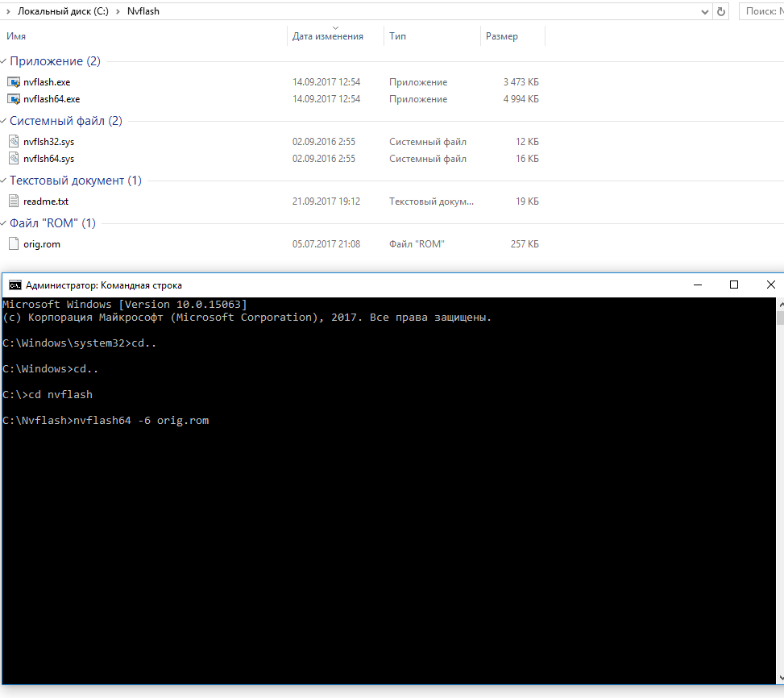This screenshot has width=784, height=698.
Task: Refresh the Nvflash folder view
Action: [721, 11]
